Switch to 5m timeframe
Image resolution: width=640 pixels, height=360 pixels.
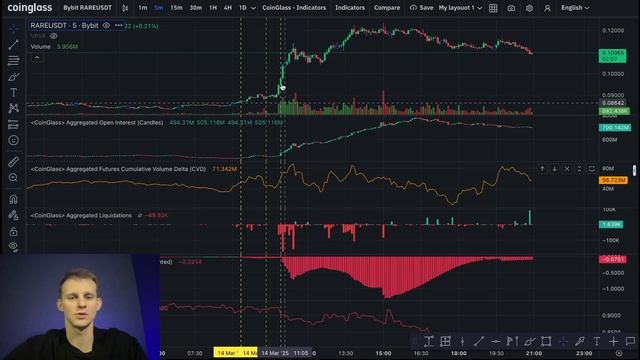tap(159, 8)
